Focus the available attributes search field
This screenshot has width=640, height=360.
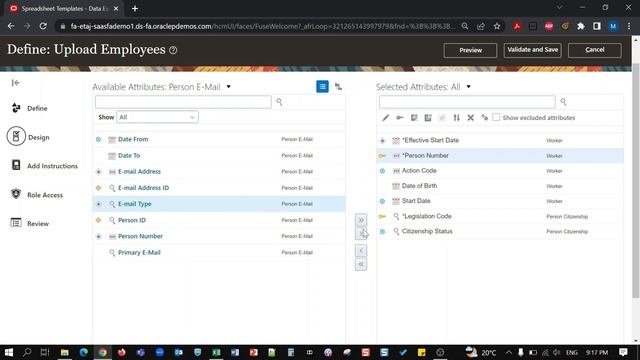click(x=183, y=102)
